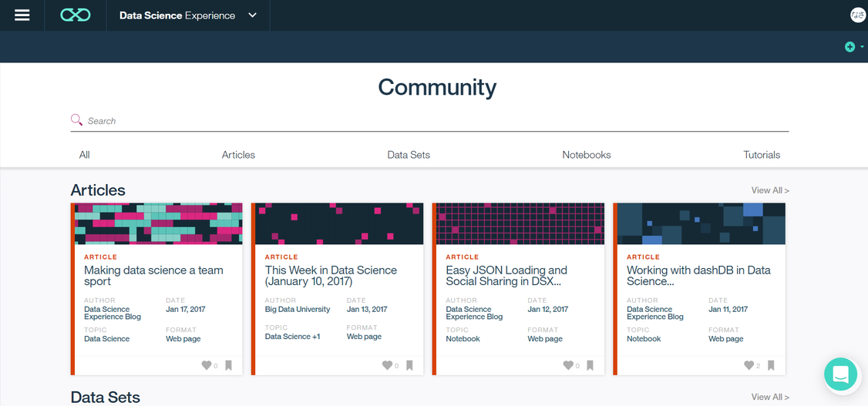Open the Notebooks tab
The height and width of the screenshot is (406, 868).
pos(586,155)
